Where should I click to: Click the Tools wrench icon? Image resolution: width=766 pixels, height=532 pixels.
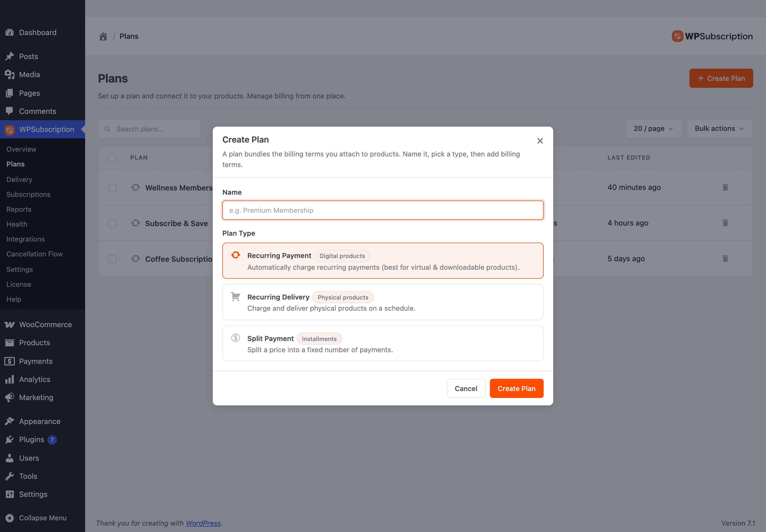coord(10,476)
